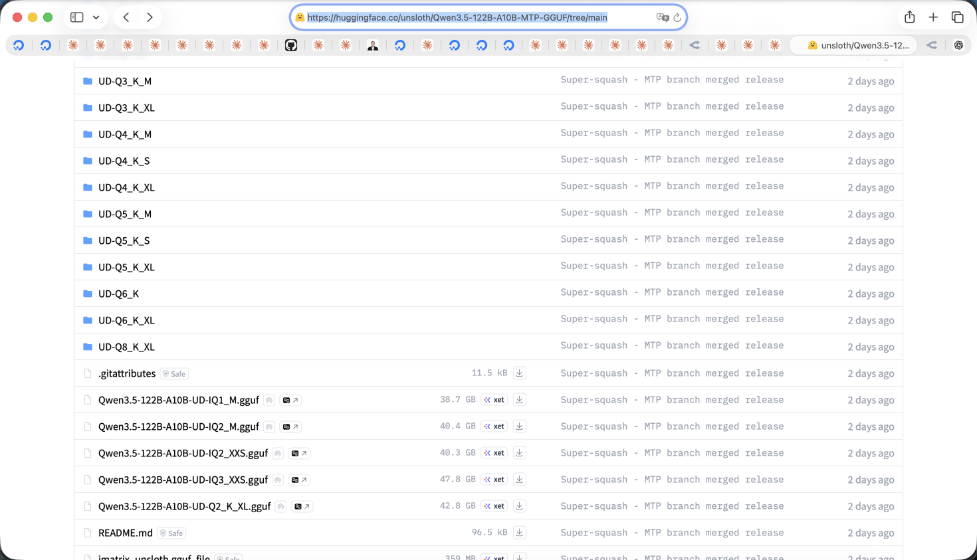This screenshot has width=977, height=560.
Task: Show the tab overview
Action: pos(958,17)
